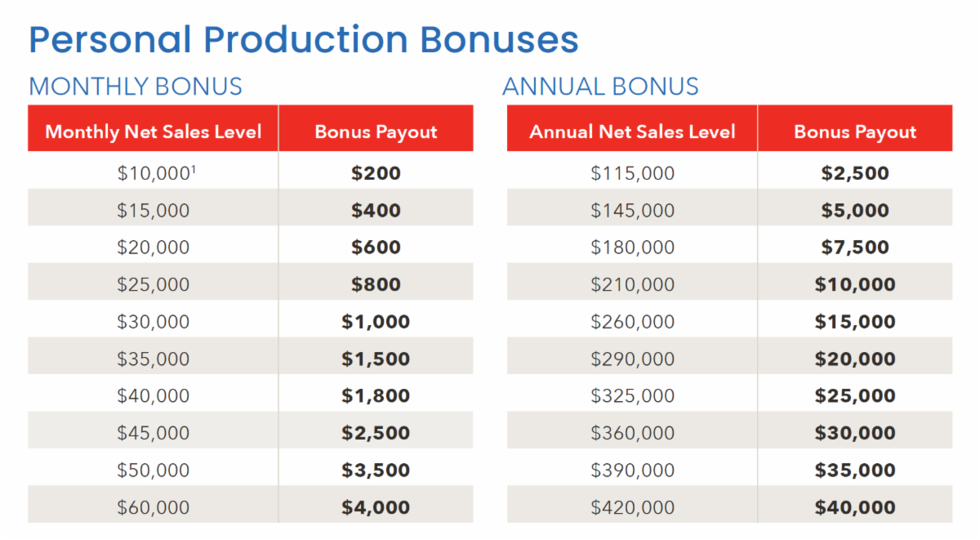980x540 pixels.
Task: Select the $25,000 monthly sales level cell
Action: (153, 284)
